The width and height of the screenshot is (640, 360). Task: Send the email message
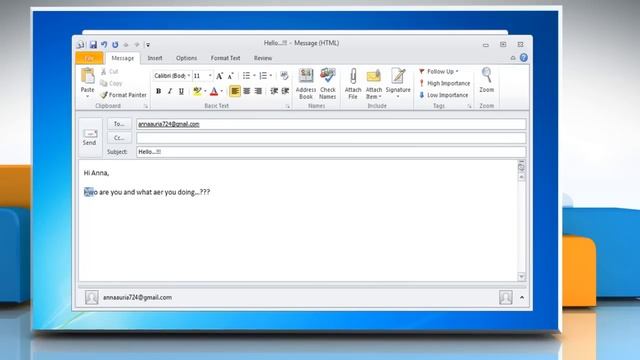pyautogui.click(x=89, y=138)
